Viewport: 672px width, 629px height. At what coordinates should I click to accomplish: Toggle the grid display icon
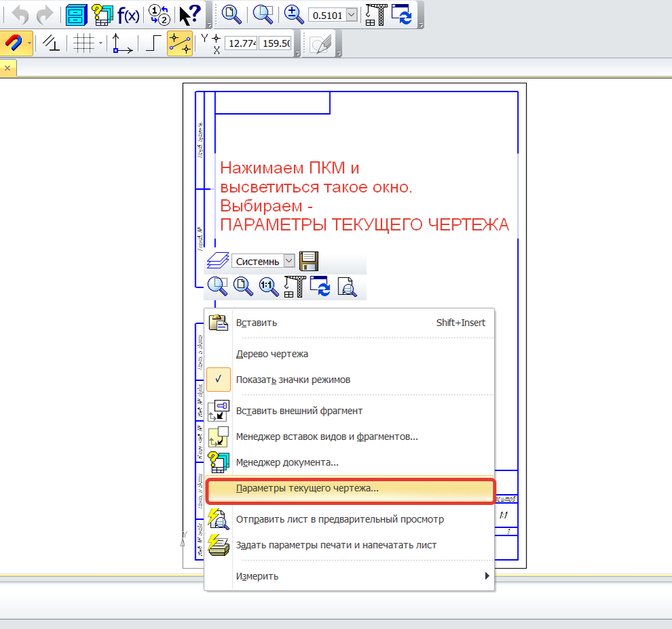pyautogui.click(x=83, y=43)
